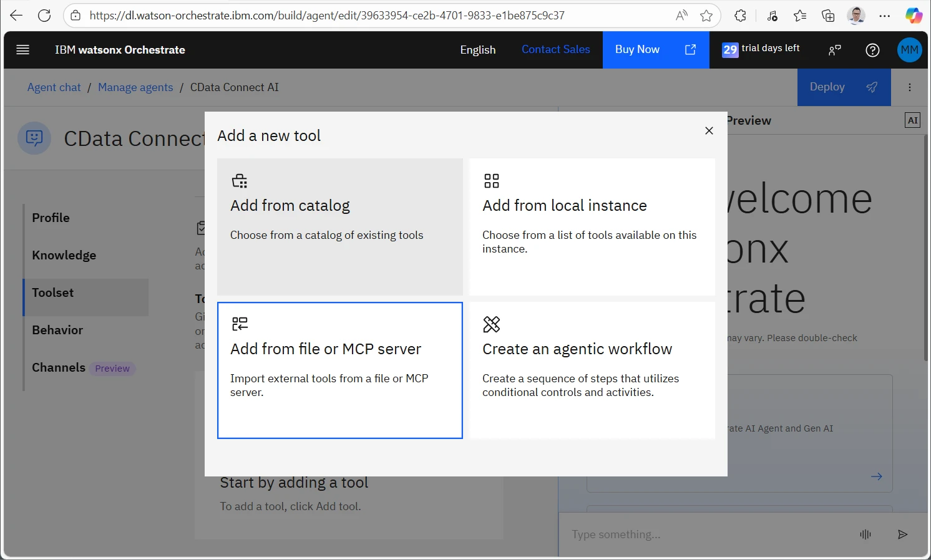This screenshot has width=931, height=560.
Task: Close the Add a new tool dialog
Action: pyautogui.click(x=709, y=130)
